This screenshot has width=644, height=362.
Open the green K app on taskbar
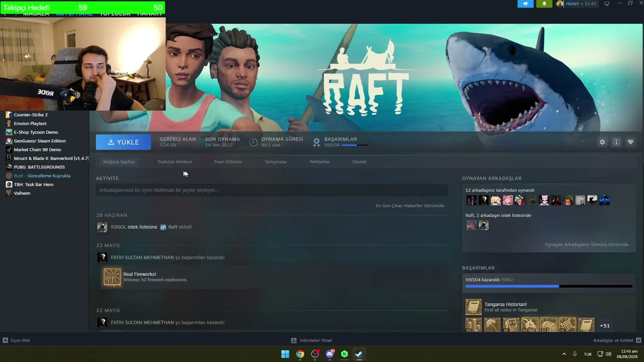(344, 354)
